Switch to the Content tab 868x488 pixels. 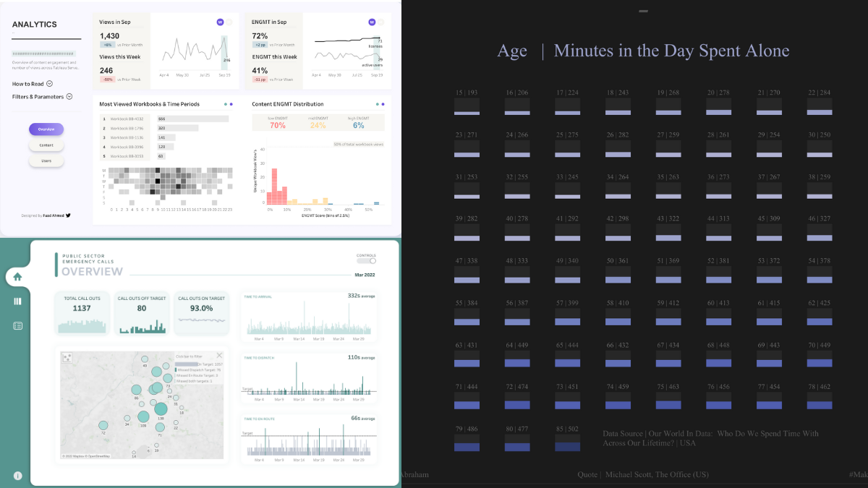pos(46,145)
